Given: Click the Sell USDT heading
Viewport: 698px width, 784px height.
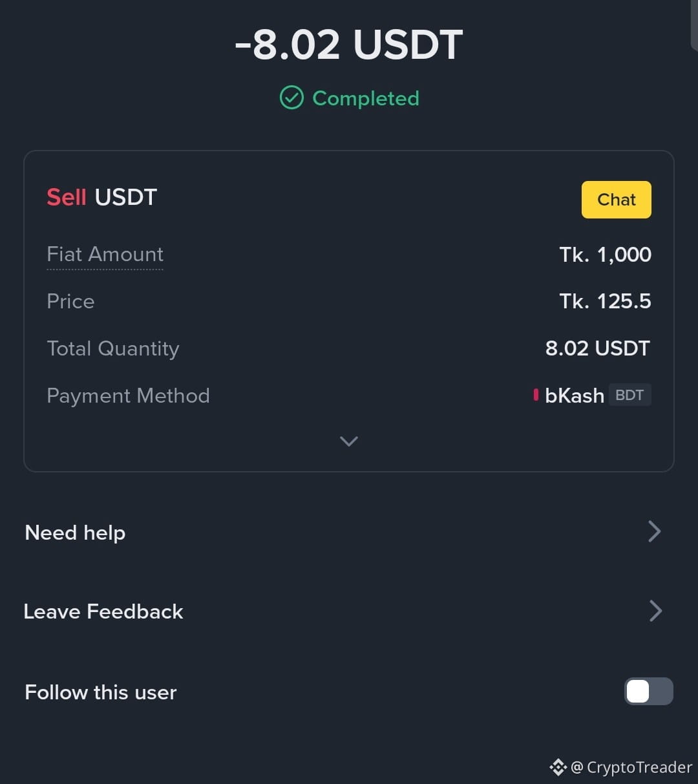Looking at the screenshot, I should coord(102,197).
